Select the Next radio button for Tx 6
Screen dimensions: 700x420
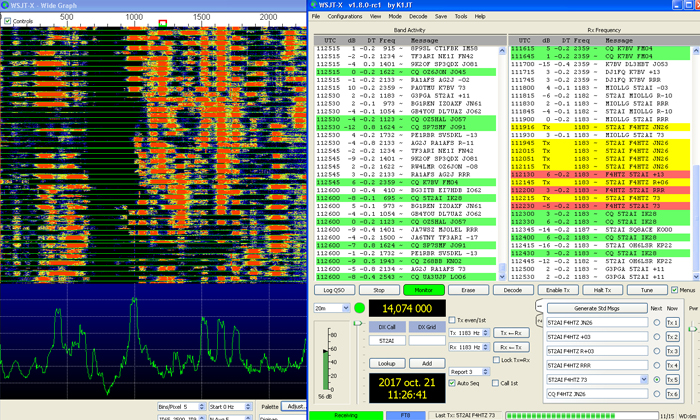(x=657, y=394)
